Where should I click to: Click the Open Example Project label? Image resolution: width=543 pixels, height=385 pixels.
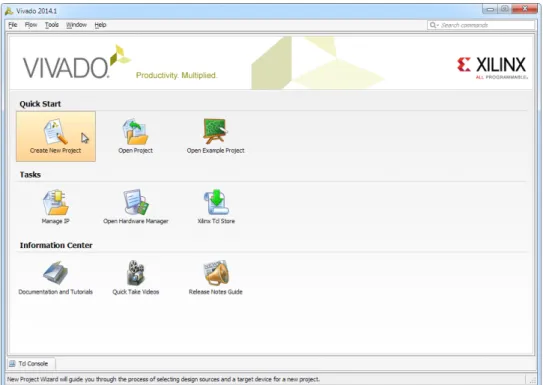pyautogui.click(x=216, y=151)
